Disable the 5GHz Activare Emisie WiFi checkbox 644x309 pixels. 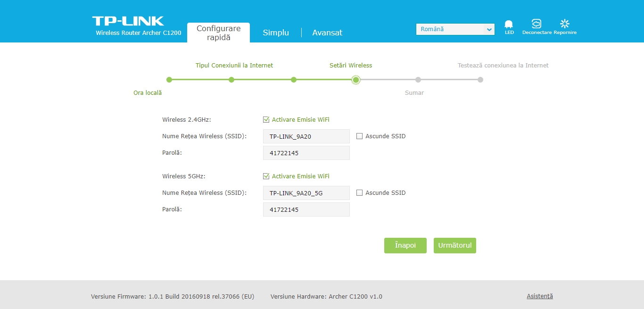tap(266, 176)
